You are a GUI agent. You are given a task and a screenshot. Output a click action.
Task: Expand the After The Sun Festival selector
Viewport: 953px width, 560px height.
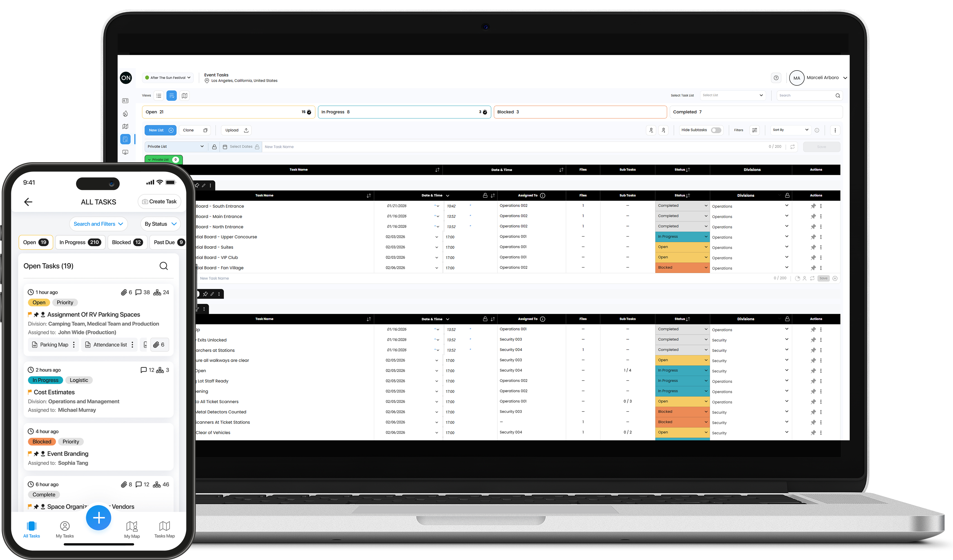(168, 78)
